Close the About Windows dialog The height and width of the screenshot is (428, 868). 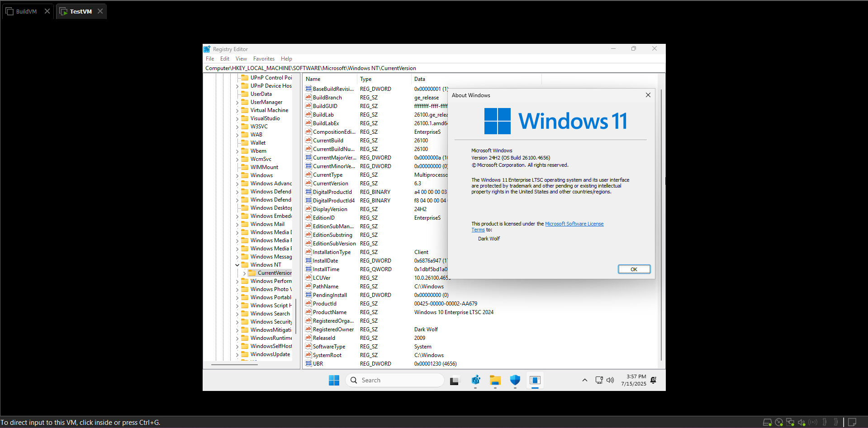pyautogui.click(x=648, y=95)
